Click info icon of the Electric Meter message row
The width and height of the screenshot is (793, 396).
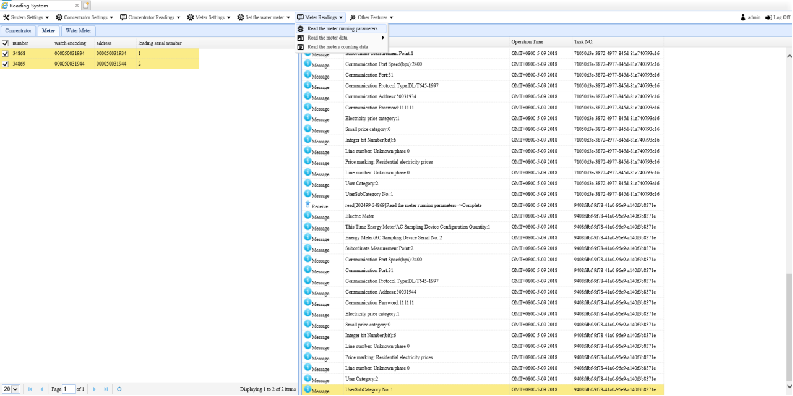click(x=307, y=215)
